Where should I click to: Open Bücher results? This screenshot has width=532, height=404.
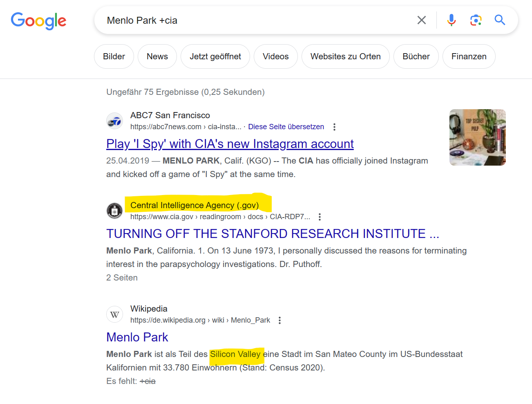click(416, 56)
